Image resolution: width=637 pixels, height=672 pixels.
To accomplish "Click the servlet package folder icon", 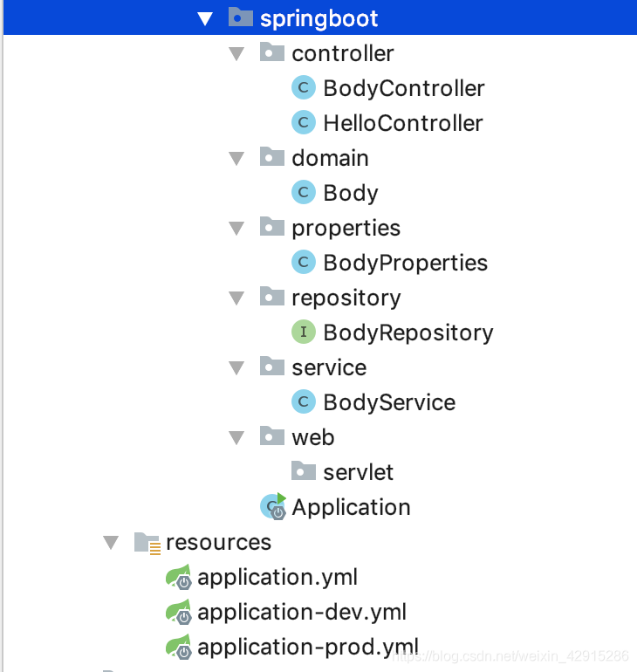I will click(x=304, y=470).
